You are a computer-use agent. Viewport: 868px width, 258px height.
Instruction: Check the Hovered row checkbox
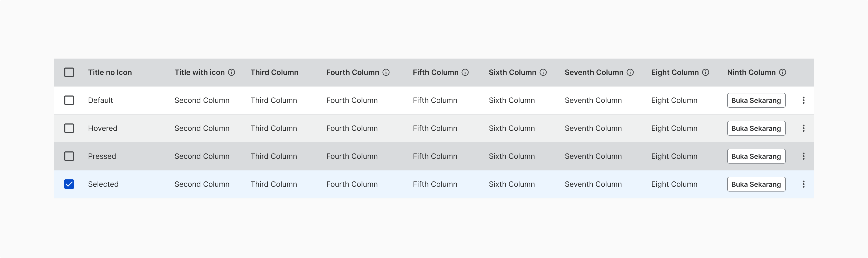[x=69, y=128]
